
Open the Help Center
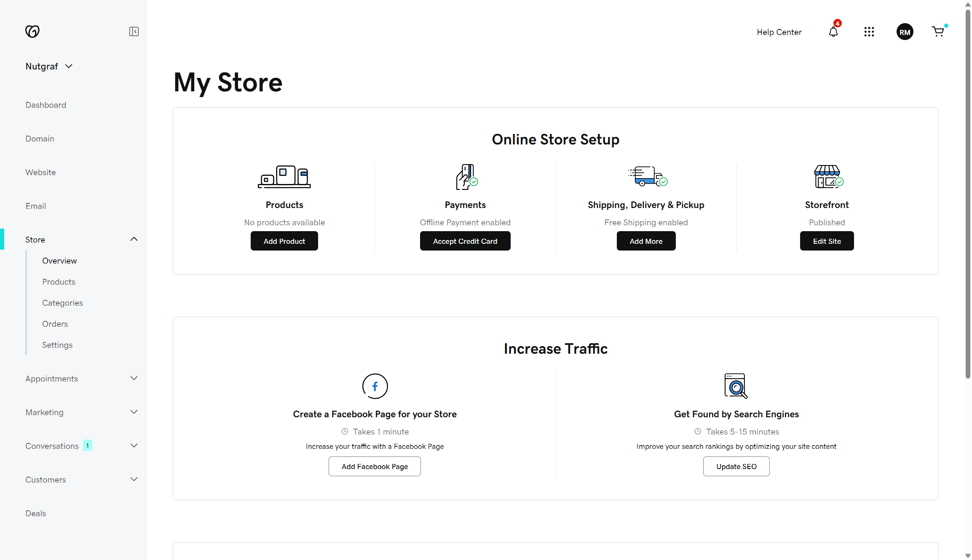click(x=779, y=32)
